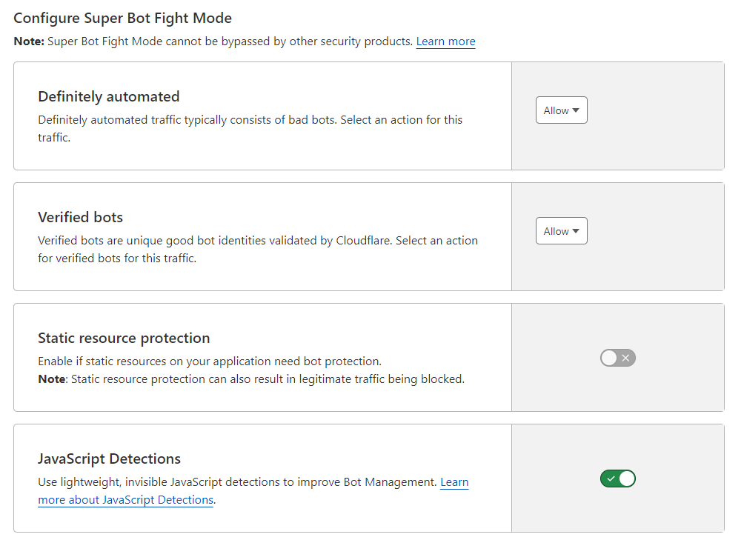Click X icon on Static resource protection switch

tap(626, 359)
